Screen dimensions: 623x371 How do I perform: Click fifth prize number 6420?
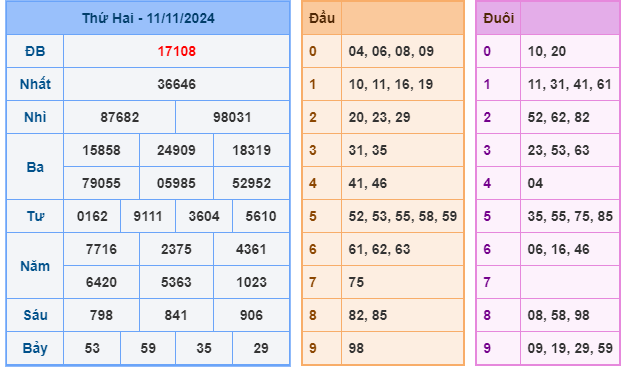coord(101,282)
